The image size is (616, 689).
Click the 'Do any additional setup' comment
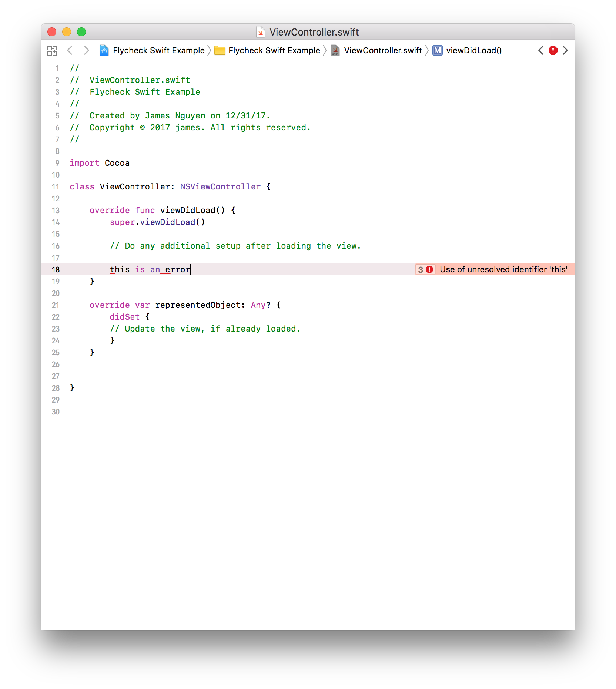(x=235, y=246)
